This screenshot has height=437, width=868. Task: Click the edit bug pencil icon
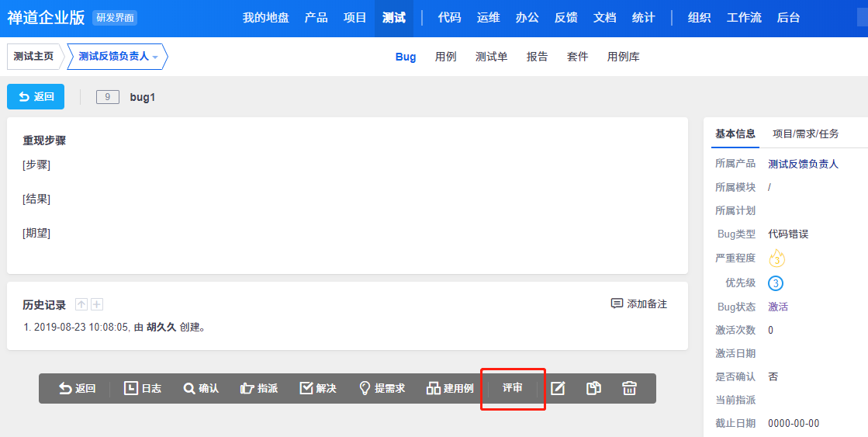pyautogui.click(x=558, y=388)
